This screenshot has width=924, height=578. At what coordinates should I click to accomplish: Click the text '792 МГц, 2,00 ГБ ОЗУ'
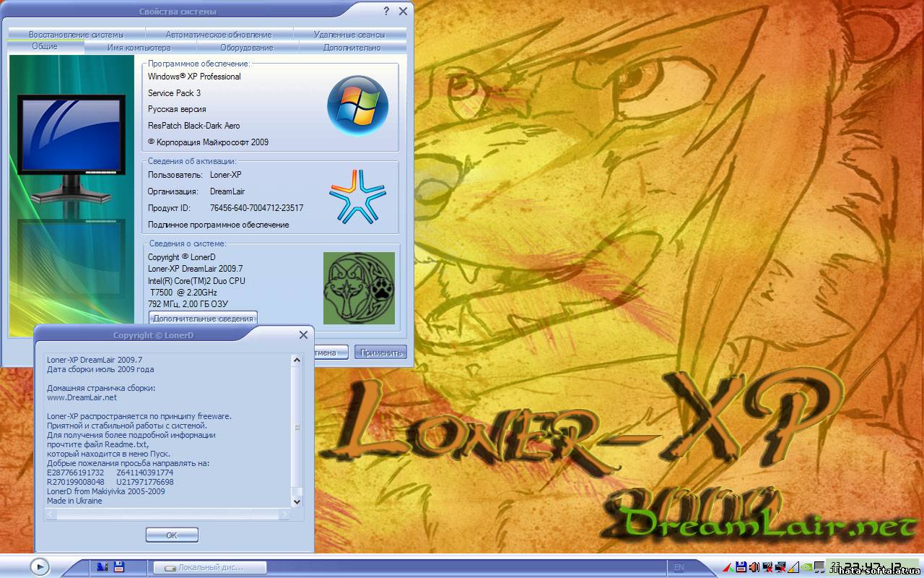[x=188, y=304]
